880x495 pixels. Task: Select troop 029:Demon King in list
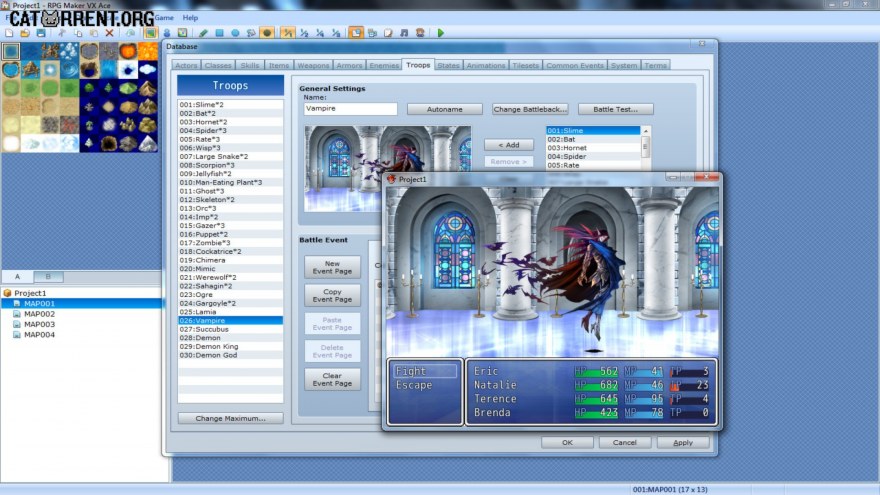pos(231,346)
